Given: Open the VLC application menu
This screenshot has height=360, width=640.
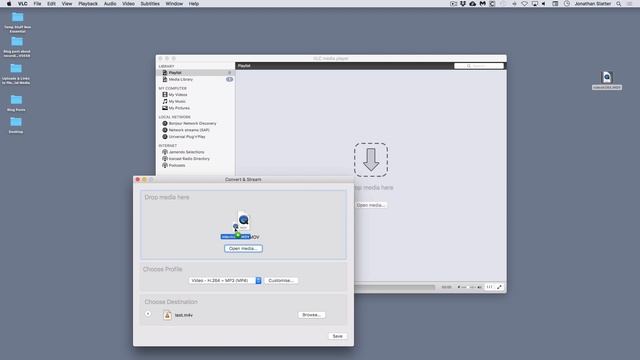Looking at the screenshot, I should [23, 4].
